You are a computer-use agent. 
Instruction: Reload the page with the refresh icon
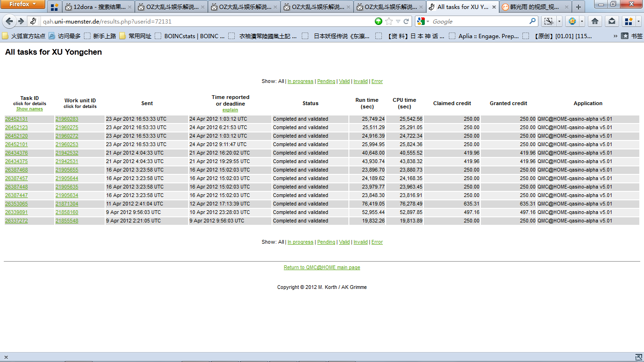pyautogui.click(x=407, y=21)
